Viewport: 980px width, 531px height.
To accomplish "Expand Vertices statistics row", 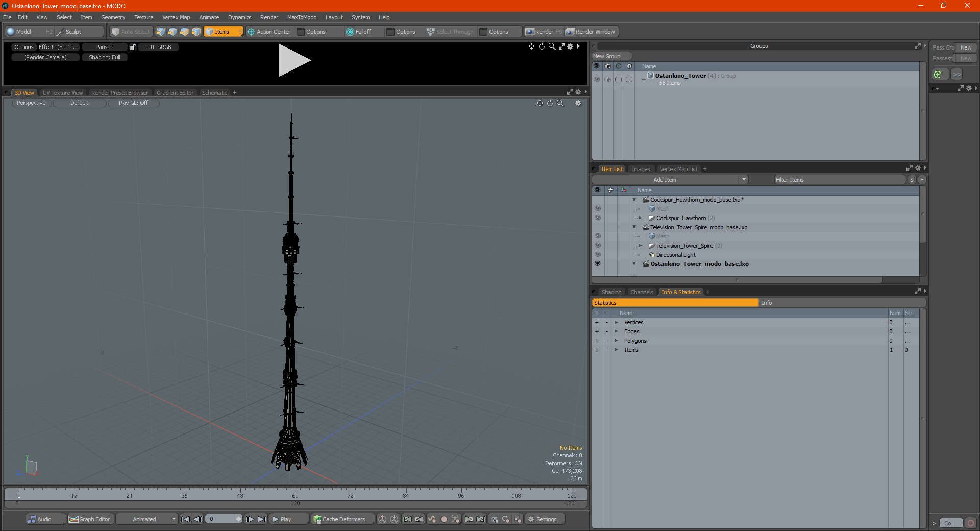I will tap(616, 322).
